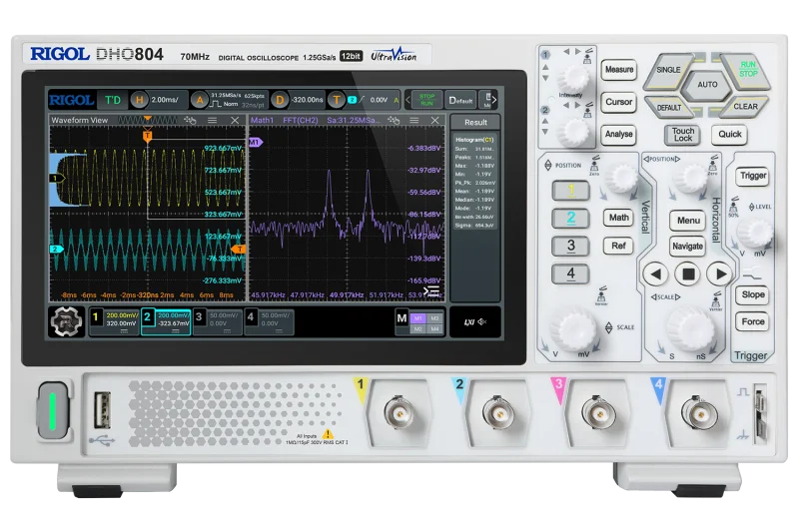Open the peak list icon in the FFT window
The image size is (799, 532).
[432, 290]
